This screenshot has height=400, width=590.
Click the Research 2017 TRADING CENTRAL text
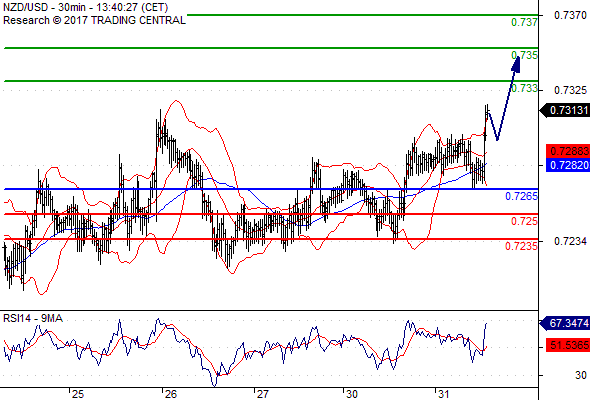coord(94,20)
